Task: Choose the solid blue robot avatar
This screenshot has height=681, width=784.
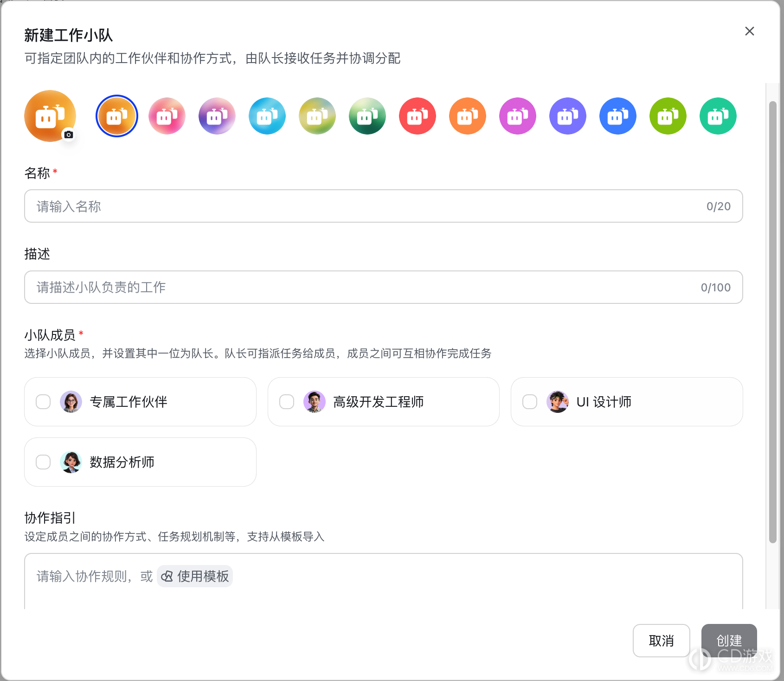Action: (618, 116)
